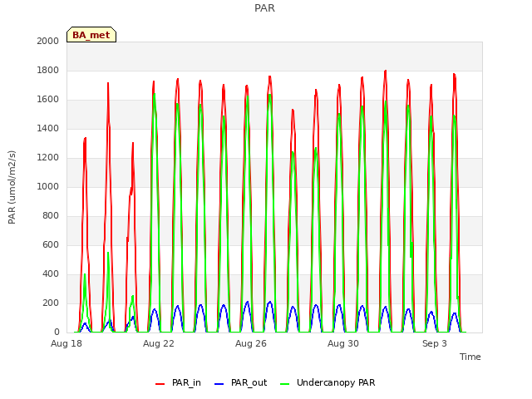The width and height of the screenshot is (532, 399).
Task: Click the 400 y-axis label
Action: [51, 274]
